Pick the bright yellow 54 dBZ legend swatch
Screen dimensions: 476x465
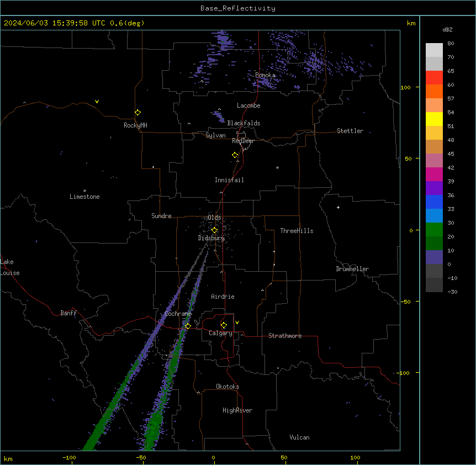(434, 119)
